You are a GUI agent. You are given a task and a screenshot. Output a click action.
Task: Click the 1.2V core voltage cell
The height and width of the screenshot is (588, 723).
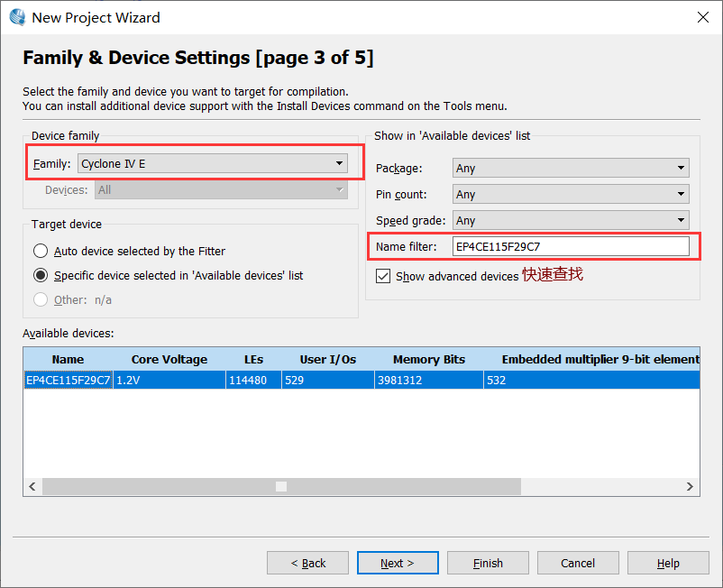pos(169,380)
